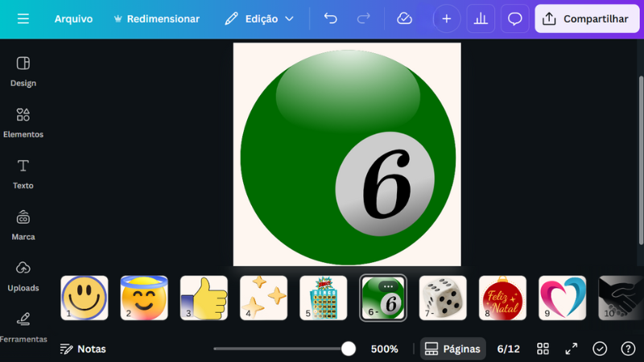The image size is (644, 362).
Task: Open the Redimensionar menu
Action: click(156, 19)
